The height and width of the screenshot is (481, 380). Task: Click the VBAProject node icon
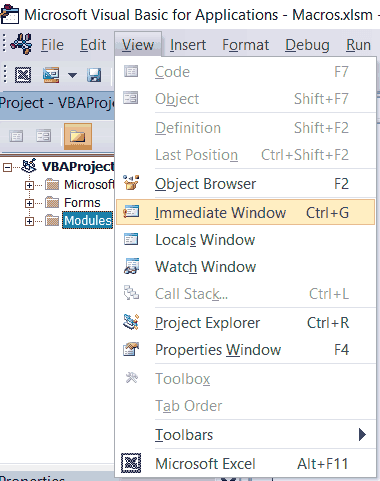(x=29, y=166)
